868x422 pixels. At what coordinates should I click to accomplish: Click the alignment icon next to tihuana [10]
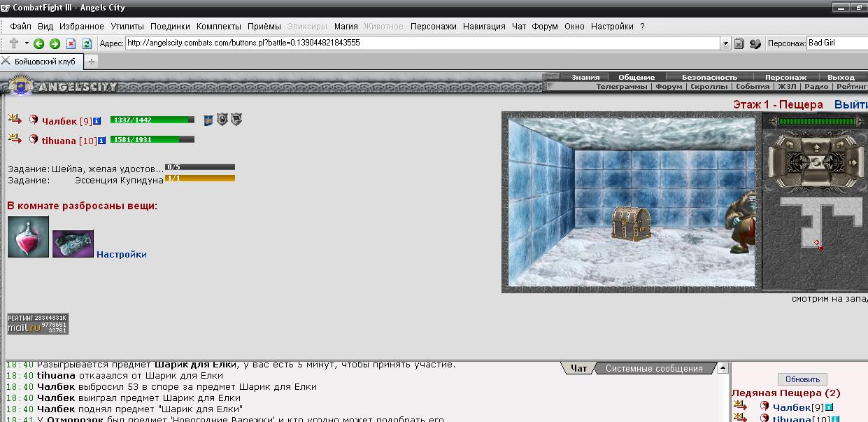[x=34, y=140]
